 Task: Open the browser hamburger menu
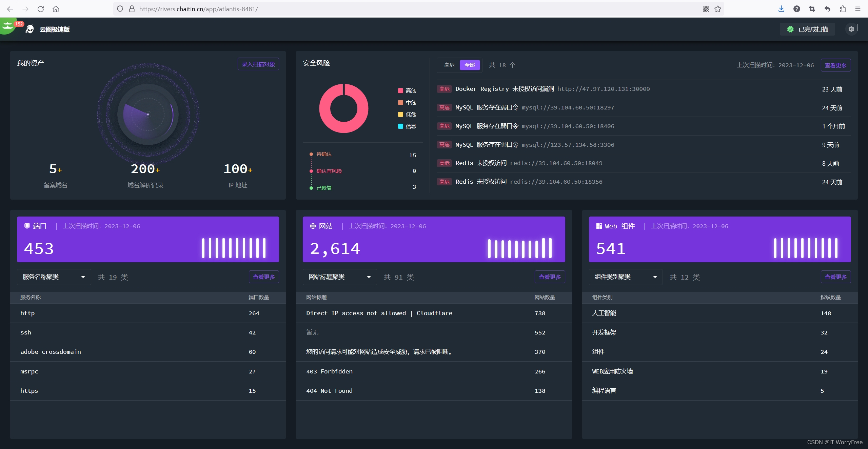coord(858,9)
